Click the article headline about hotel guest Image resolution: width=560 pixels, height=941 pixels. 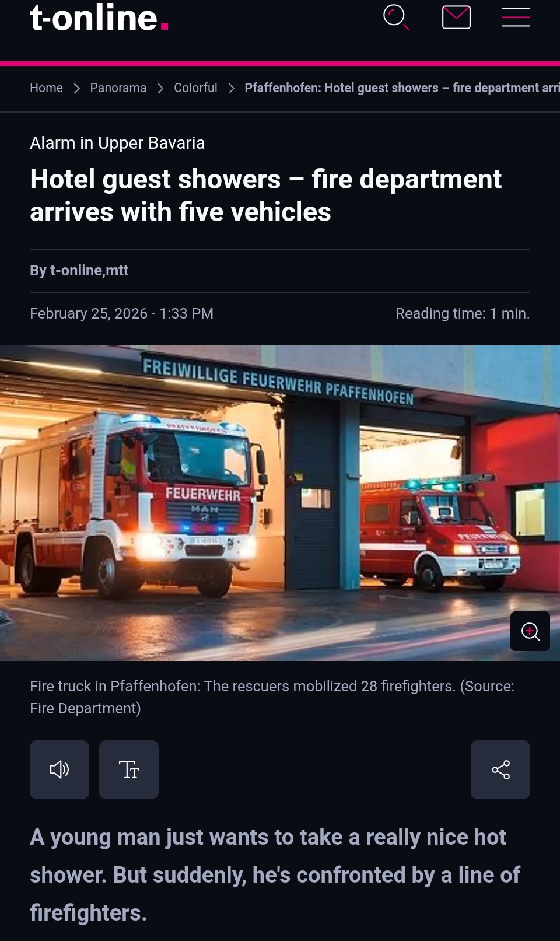click(265, 195)
